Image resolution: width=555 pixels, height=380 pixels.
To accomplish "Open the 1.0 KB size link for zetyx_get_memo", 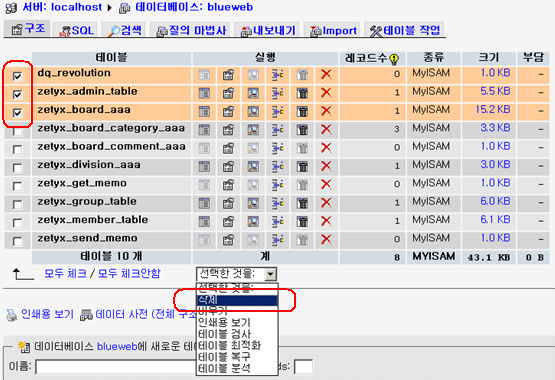I will tap(496, 183).
